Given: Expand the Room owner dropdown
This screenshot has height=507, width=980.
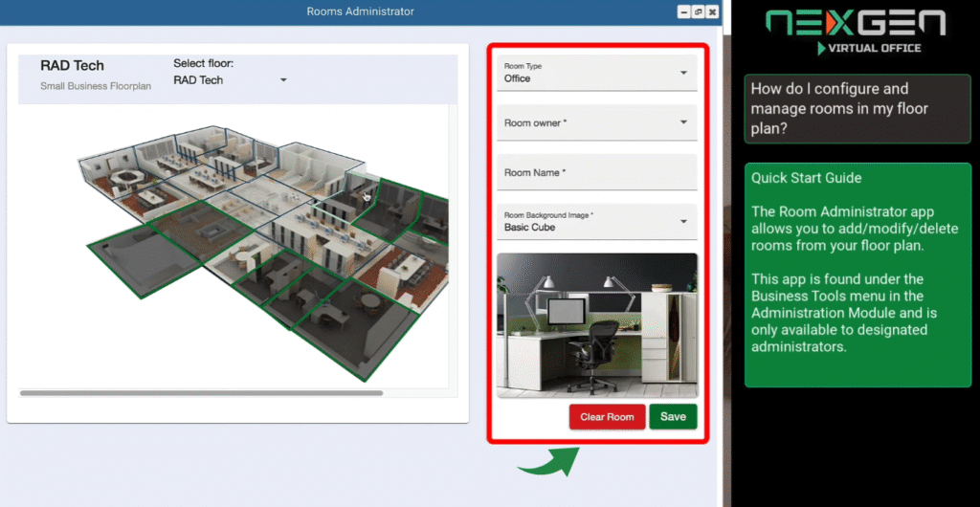Looking at the screenshot, I should [x=597, y=122].
